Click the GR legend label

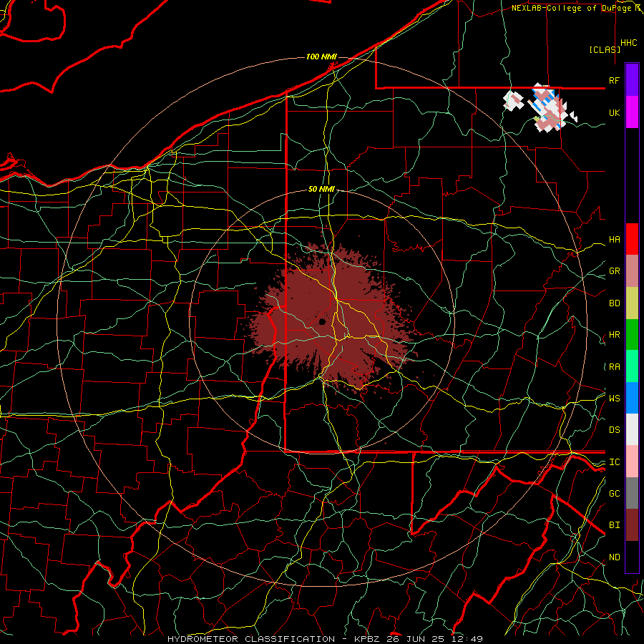[614, 271]
